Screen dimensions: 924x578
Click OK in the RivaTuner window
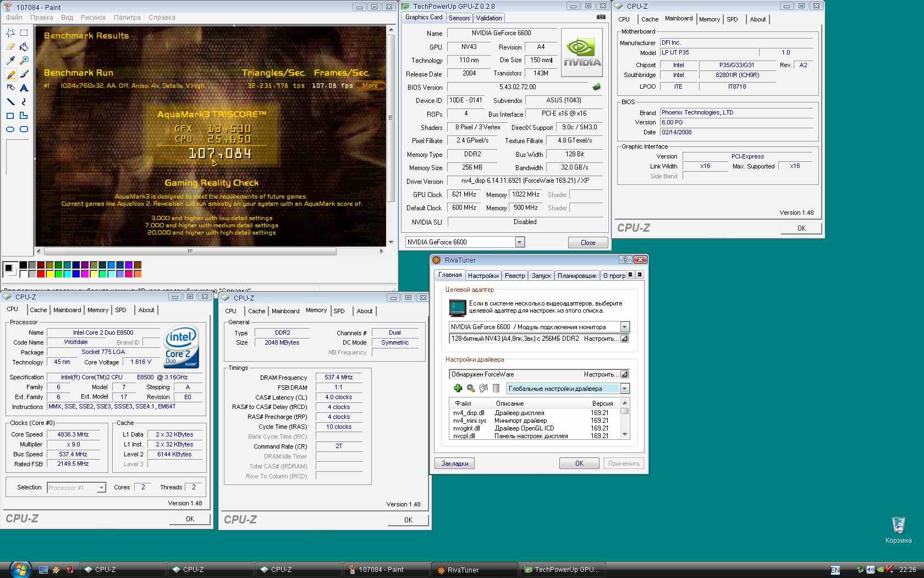[x=579, y=464]
